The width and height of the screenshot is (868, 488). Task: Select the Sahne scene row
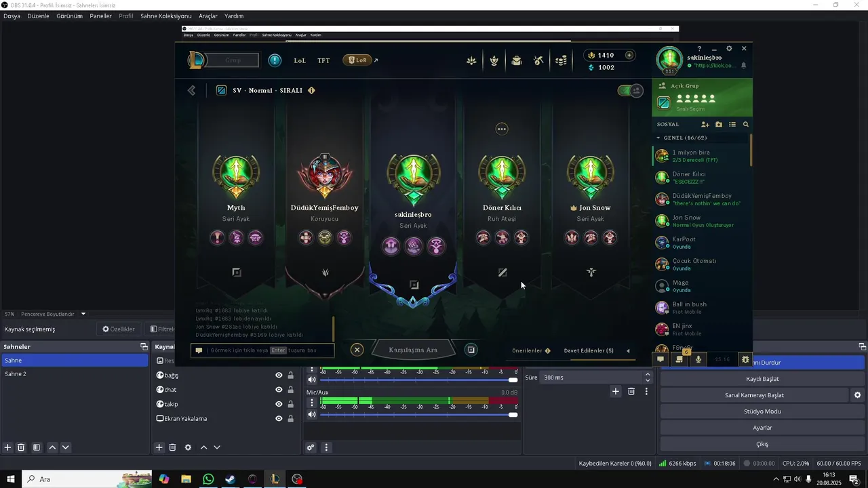coord(75,361)
